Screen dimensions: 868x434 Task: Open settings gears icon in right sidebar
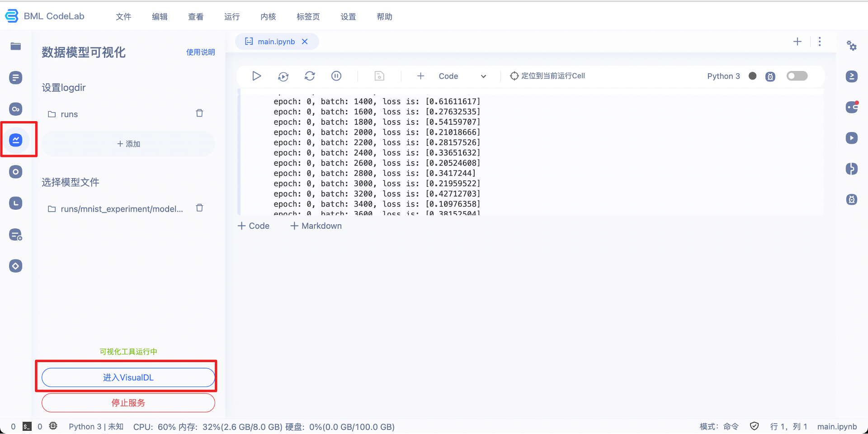[852, 46]
